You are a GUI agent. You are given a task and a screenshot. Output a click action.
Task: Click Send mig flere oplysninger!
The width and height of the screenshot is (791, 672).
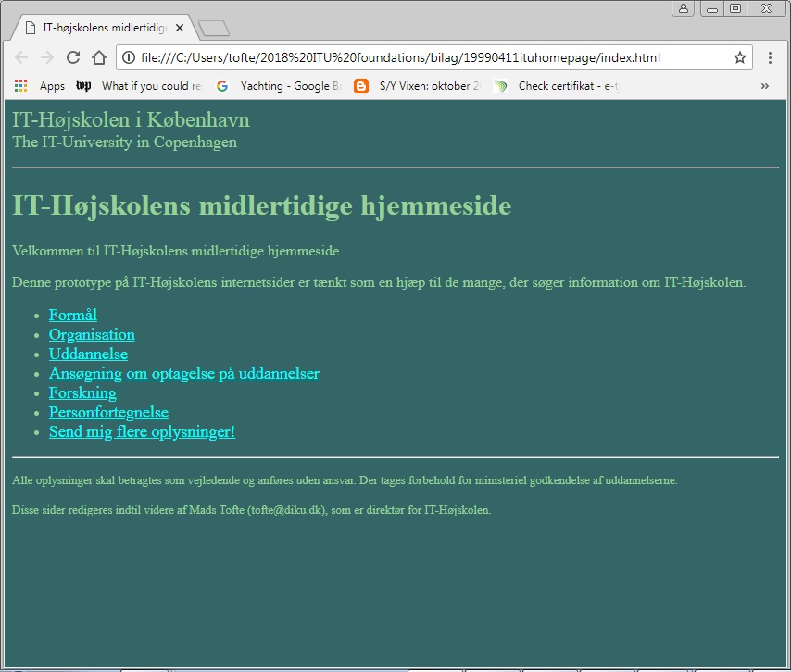click(142, 431)
